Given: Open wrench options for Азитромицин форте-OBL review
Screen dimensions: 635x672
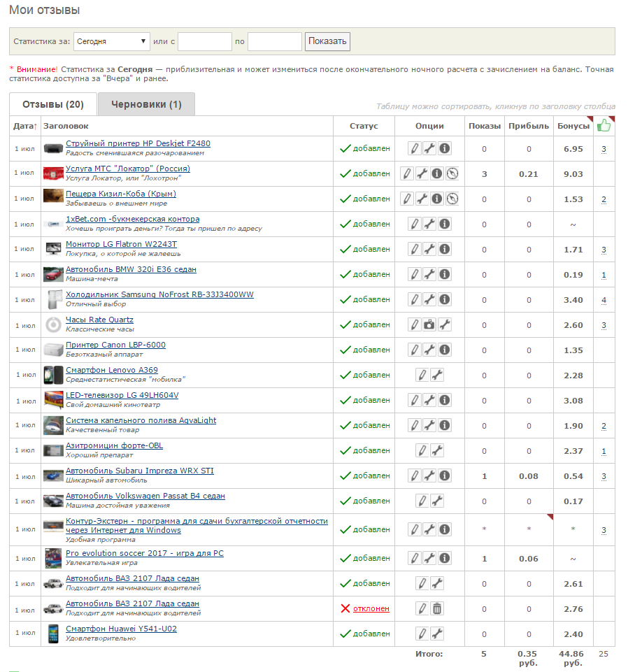Looking at the screenshot, I should [437, 450].
